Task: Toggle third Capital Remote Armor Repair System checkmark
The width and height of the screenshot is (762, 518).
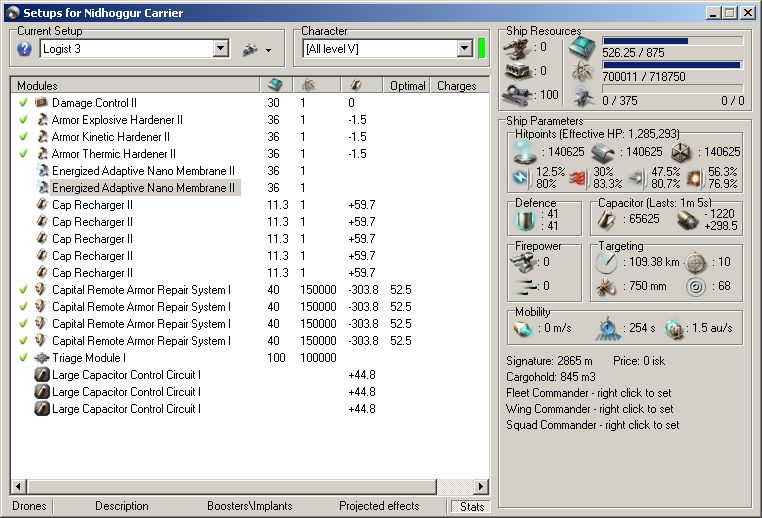Action: (x=23, y=324)
